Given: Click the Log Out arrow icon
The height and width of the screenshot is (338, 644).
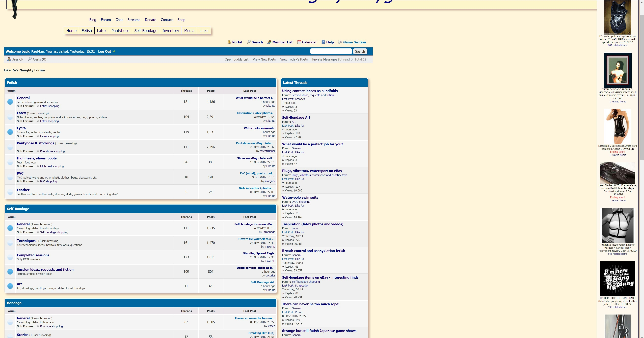Looking at the screenshot, I should [x=114, y=51].
